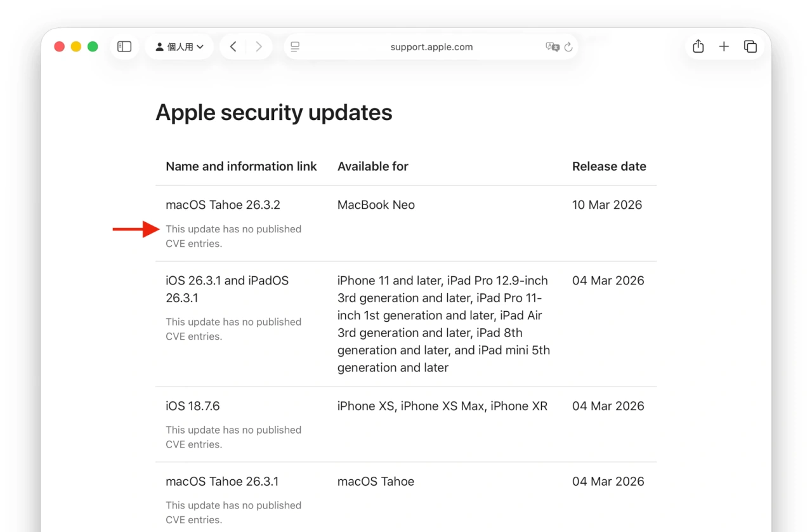Reload the current page
The width and height of the screenshot is (812, 532).
[568, 46]
